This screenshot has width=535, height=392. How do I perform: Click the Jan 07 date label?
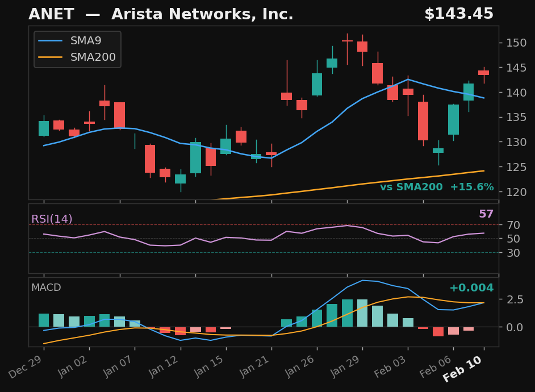pyautogui.click(x=118, y=366)
